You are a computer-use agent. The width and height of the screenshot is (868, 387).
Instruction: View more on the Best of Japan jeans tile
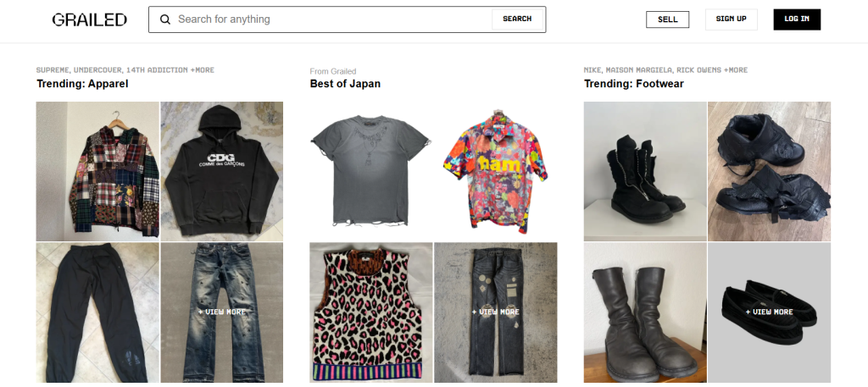[495, 312]
